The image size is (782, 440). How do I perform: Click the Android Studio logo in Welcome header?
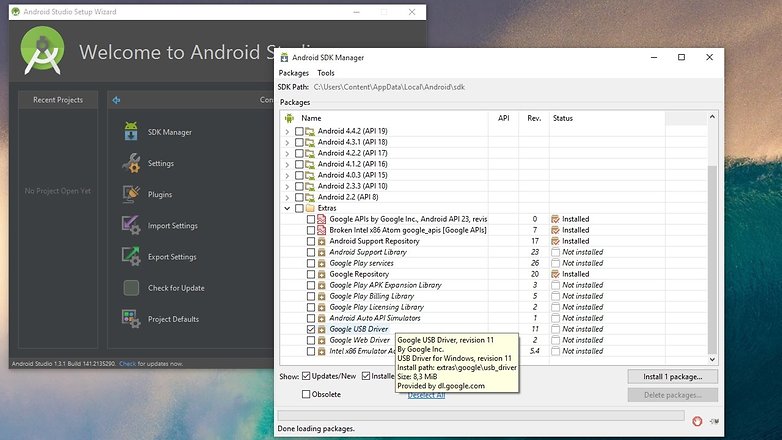point(42,50)
